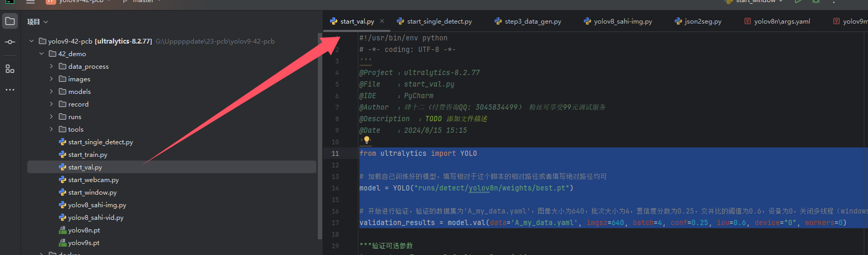Click gutter line number 11

335,153
